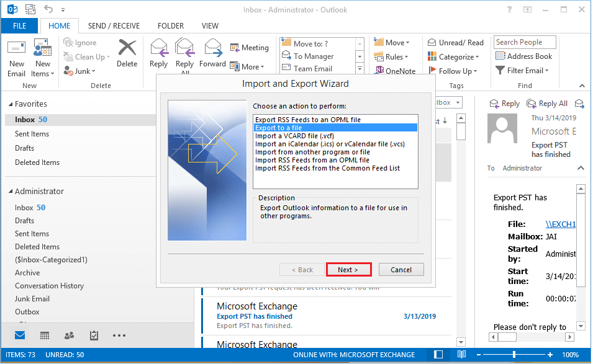Click the Forward envelope icon
The width and height of the screenshot is (593, 364).
coord(212,52)
